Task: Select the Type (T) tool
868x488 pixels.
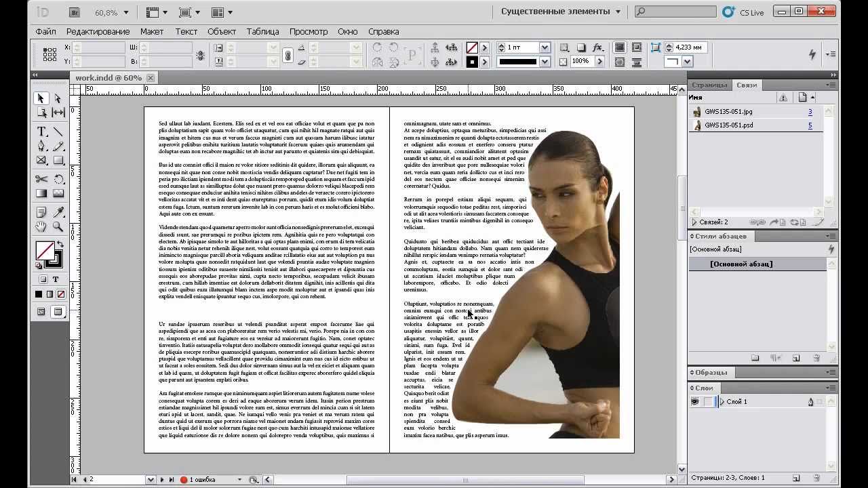Action: [x=41, y=131]
